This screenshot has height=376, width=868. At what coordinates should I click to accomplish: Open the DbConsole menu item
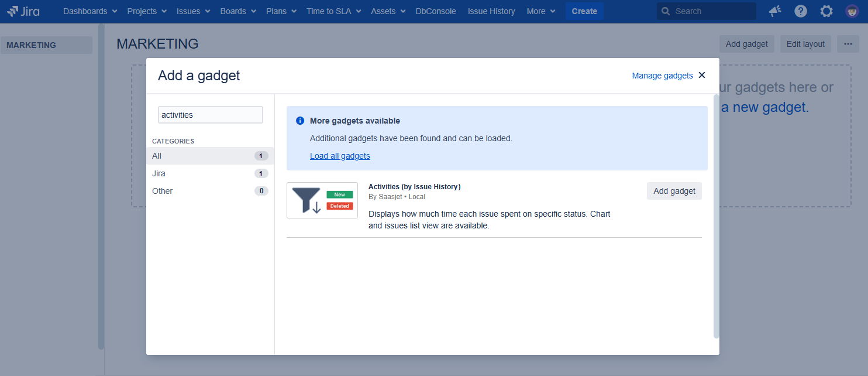(436, 11)
